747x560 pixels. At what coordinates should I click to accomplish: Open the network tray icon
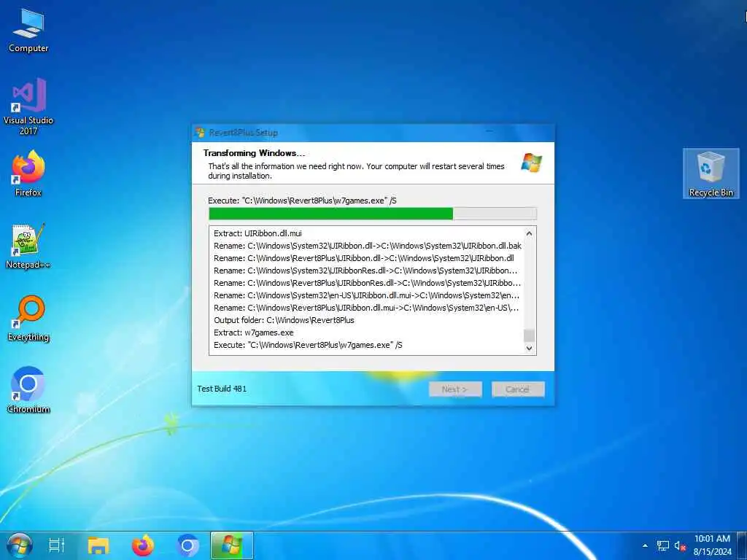coord(662,545)
